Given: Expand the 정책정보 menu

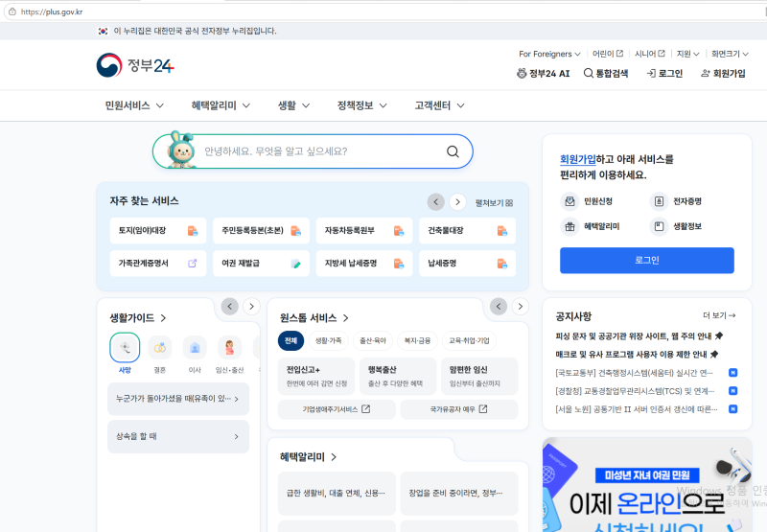Looking at the screenshot, I should point(362,105).
